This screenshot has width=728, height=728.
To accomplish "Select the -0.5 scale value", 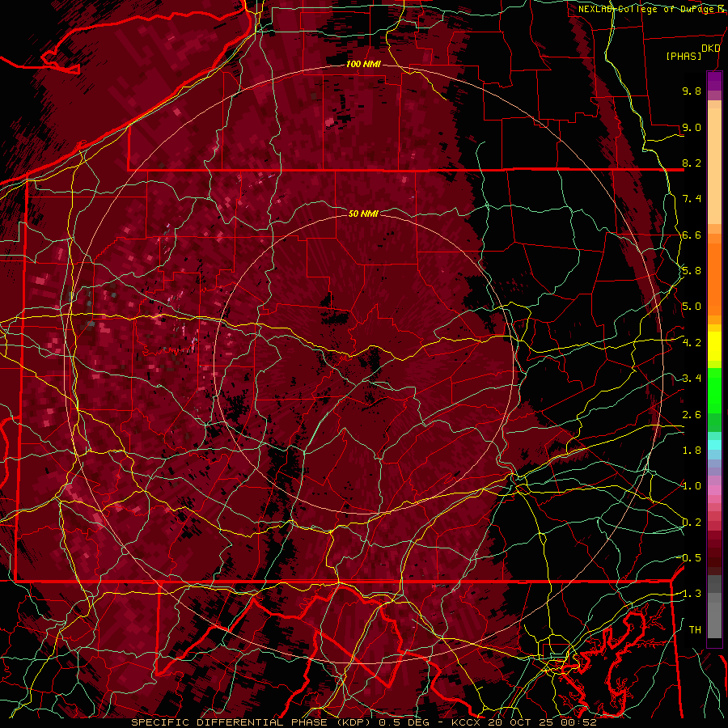I will tap(690, 558).
